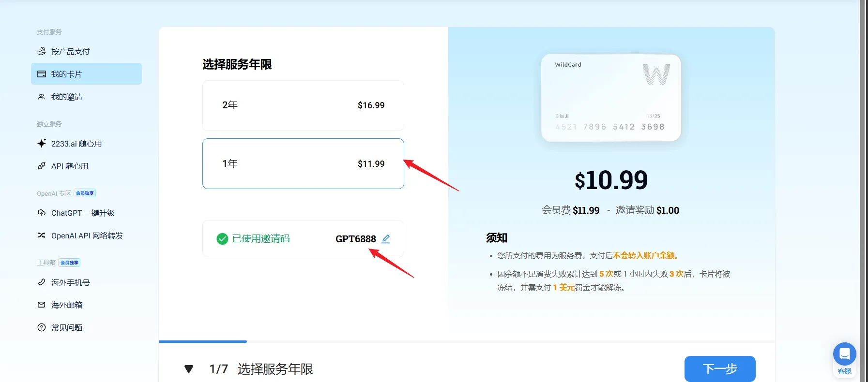The image size is (868, 382).
Task: Select the 1年 $11.99 plan option
Action: coord(303,164)
